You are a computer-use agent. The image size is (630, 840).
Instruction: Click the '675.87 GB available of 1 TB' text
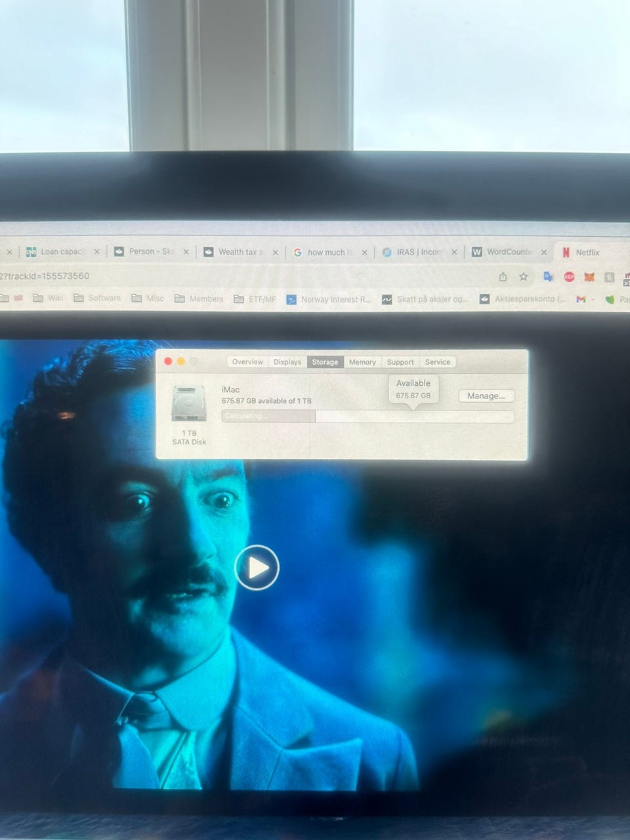[x=266, y=401]
